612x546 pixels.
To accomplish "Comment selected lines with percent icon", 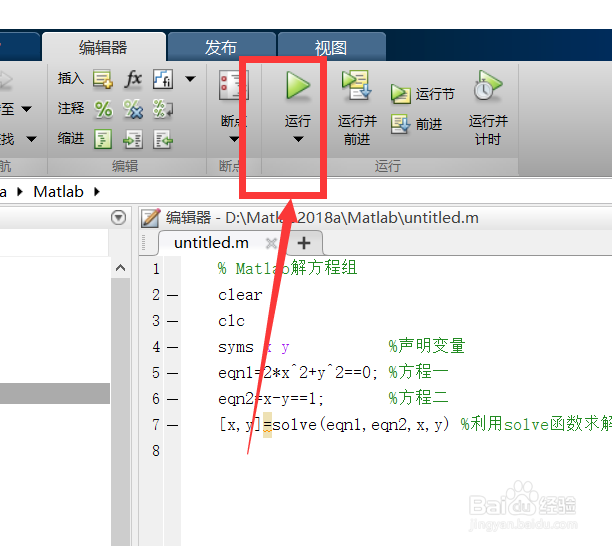I will coord(103,109).
